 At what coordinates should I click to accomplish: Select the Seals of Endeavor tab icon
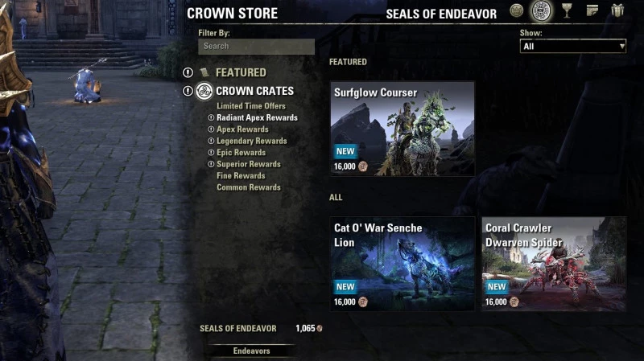(541, 11)
